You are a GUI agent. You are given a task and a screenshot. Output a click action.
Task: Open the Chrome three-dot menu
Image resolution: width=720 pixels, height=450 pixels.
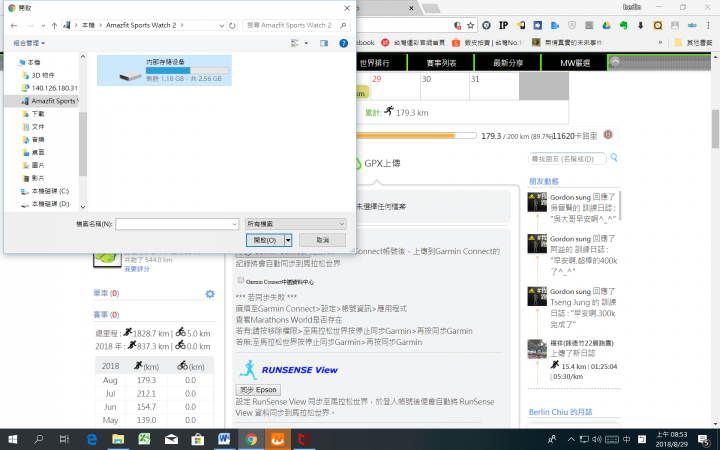coord(709,26)
